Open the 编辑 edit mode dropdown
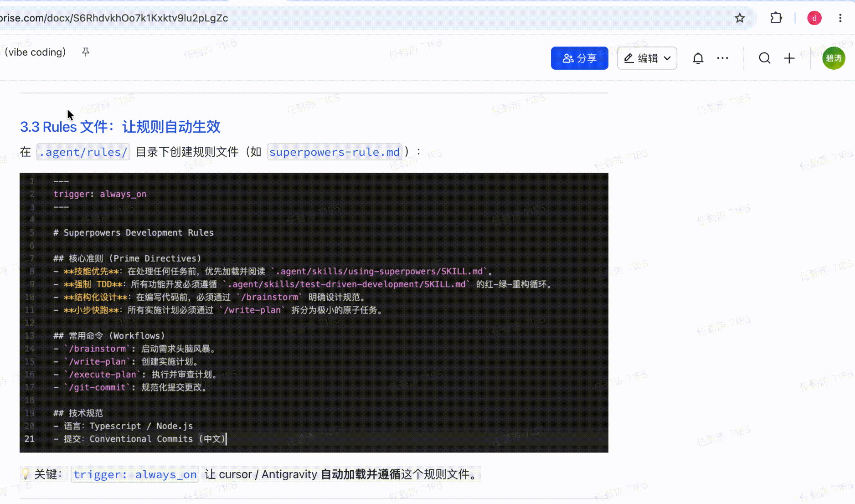 647,58
